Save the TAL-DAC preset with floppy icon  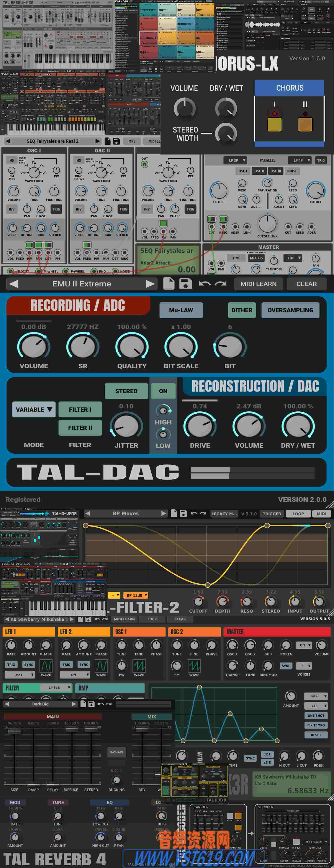[185, 284]
